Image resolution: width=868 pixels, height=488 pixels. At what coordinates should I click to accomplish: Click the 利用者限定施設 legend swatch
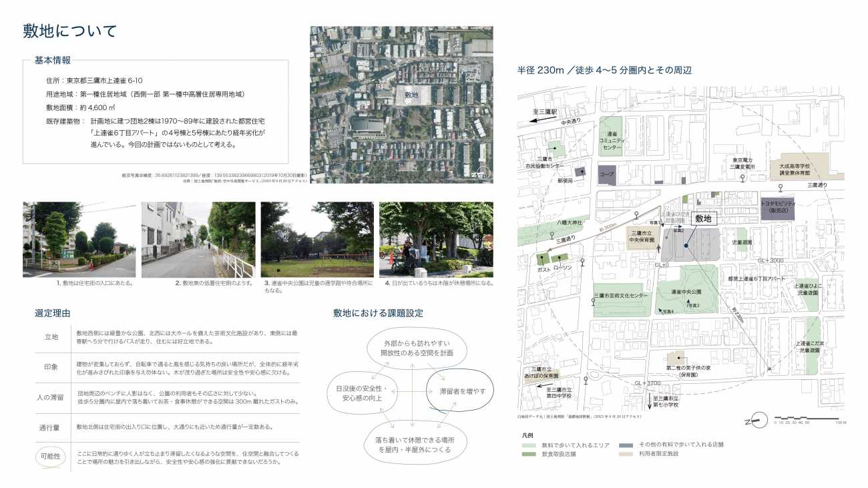625,454
